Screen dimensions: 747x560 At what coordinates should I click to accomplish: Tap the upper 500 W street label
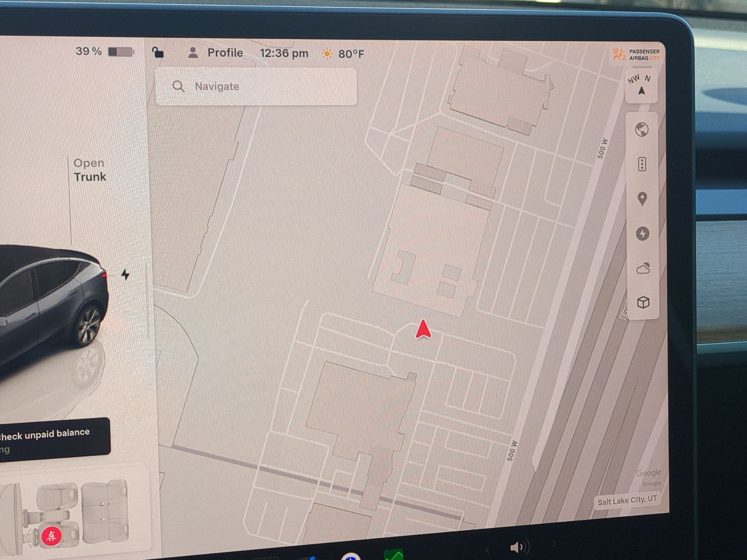tap(602, 148)
